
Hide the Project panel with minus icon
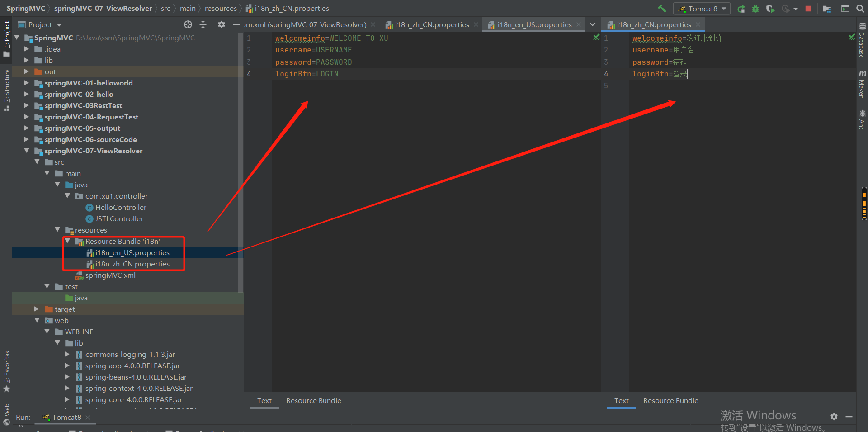pyautogui.click(x=236, y=24)
